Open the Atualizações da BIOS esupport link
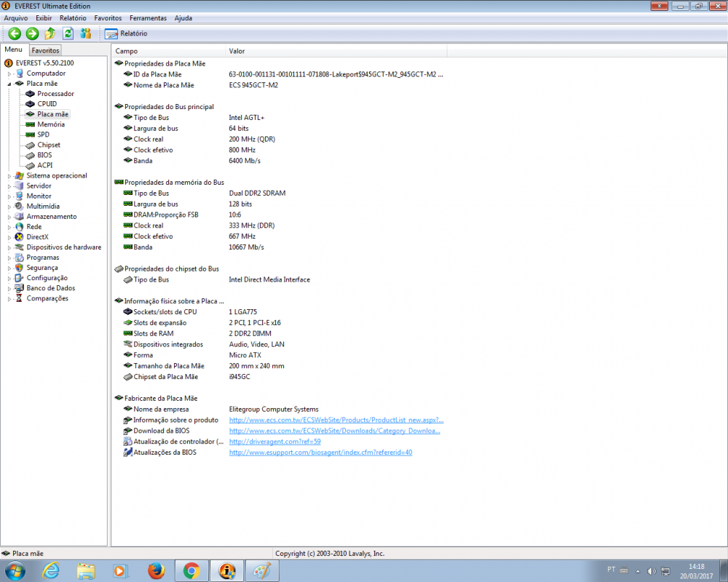Image resolution: width=728 pixels, height=582 pixels. pos(320,453)
